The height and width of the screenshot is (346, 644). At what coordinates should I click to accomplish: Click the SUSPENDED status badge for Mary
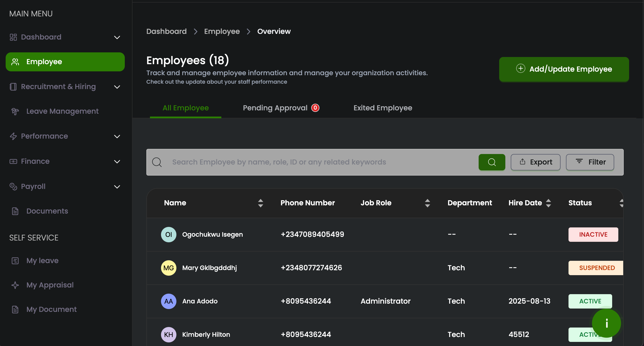(596, 268)
